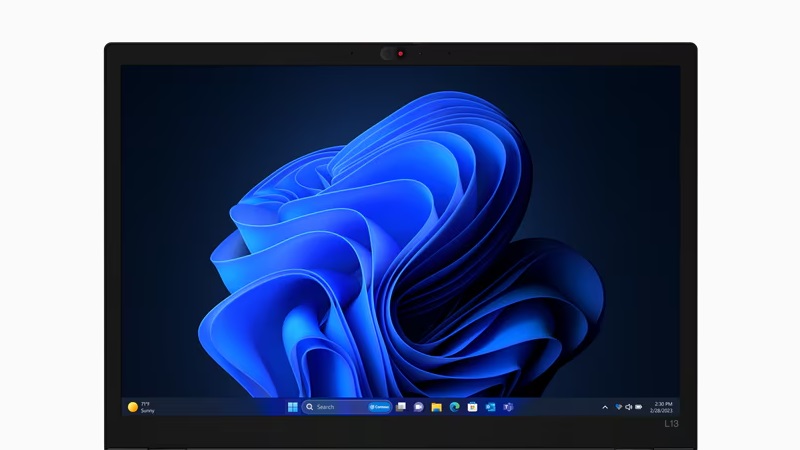Open the Windows Start menu
The width and height of the screenshot is (800, 450).
tap(292, 407)
